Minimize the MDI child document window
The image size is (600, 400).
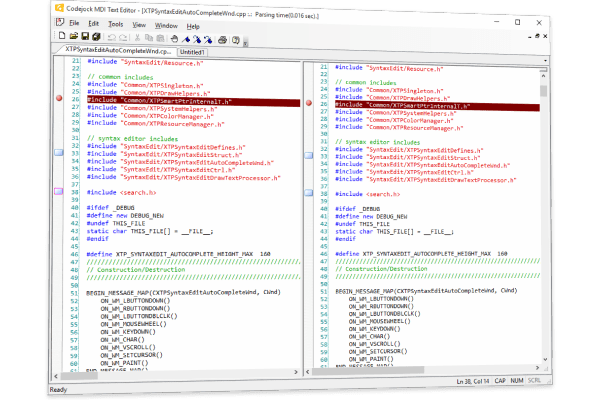point(530,37)
